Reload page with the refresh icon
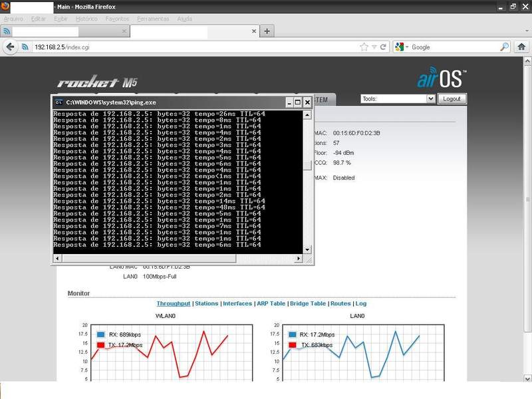 (383, 47)
